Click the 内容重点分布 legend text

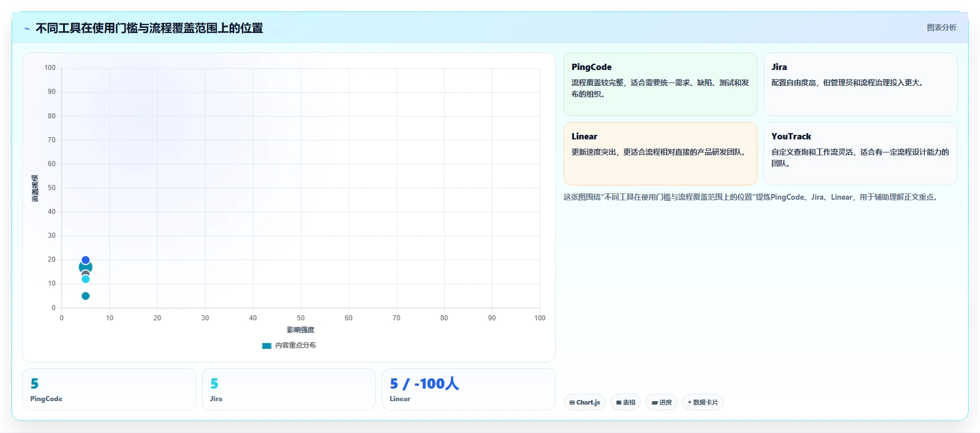coord(296,345)
